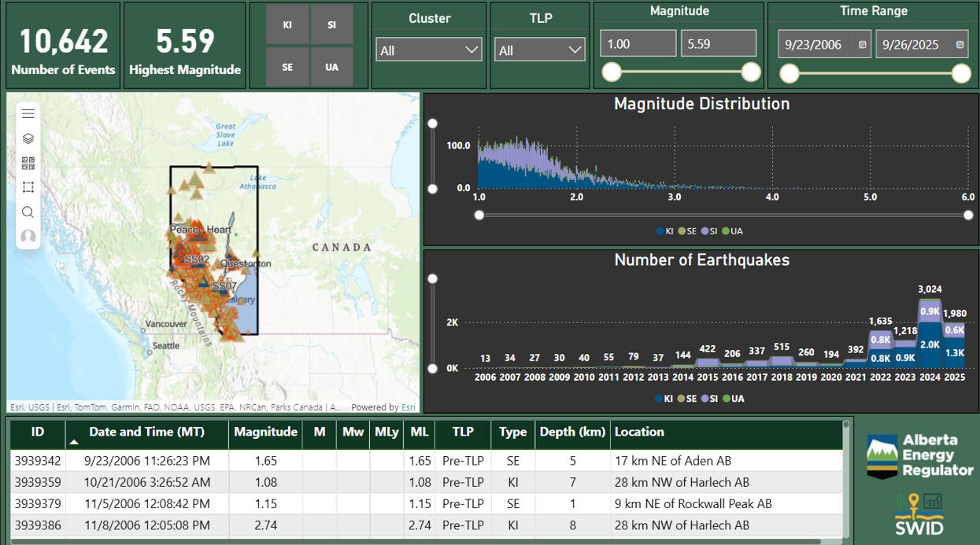The height and width of the screenshot is (545, 980).
Task: Open the map search tool
Action: [28, 212]
